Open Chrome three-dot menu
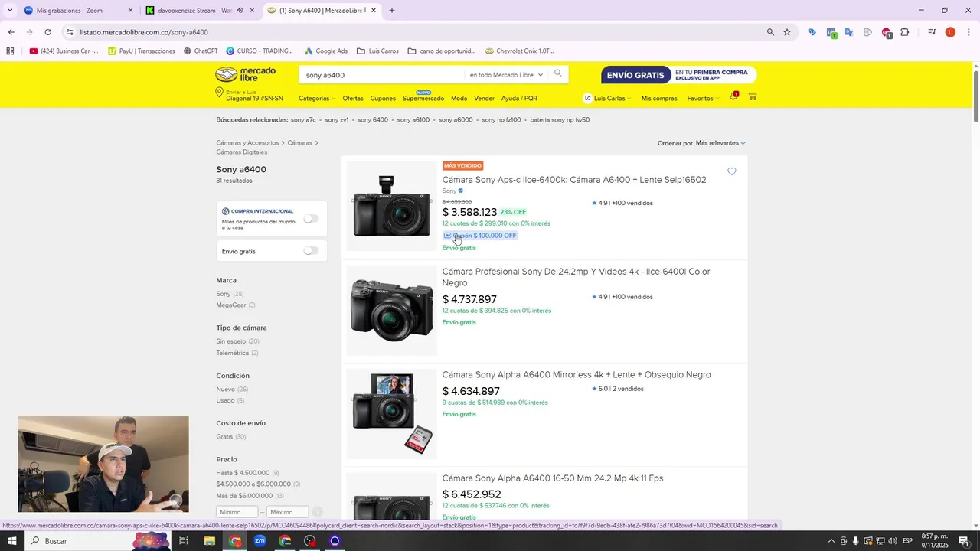This screenshot has height=551, width=980. [x=969, y=32]
